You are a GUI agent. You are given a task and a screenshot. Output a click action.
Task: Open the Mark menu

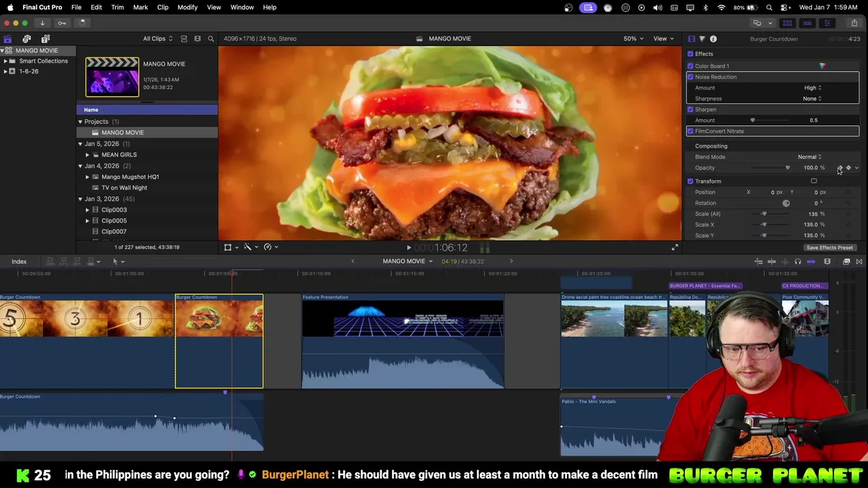pos(140,7)
